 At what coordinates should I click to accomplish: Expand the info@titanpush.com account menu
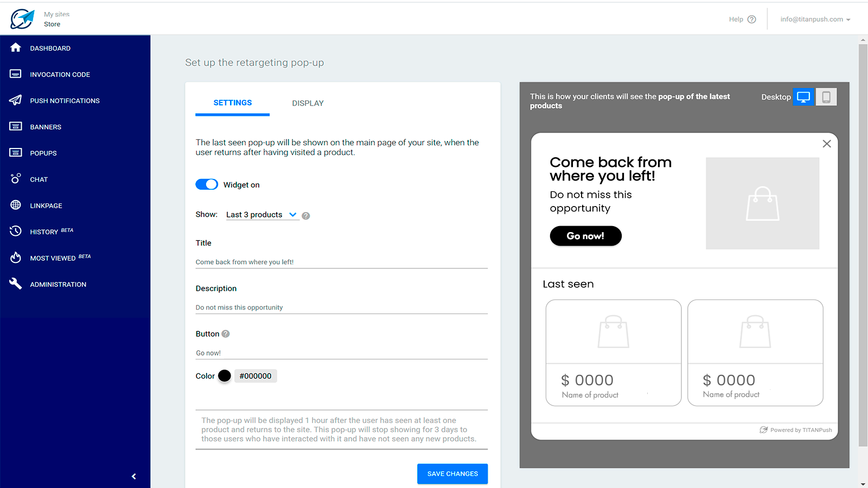[815, 20]
